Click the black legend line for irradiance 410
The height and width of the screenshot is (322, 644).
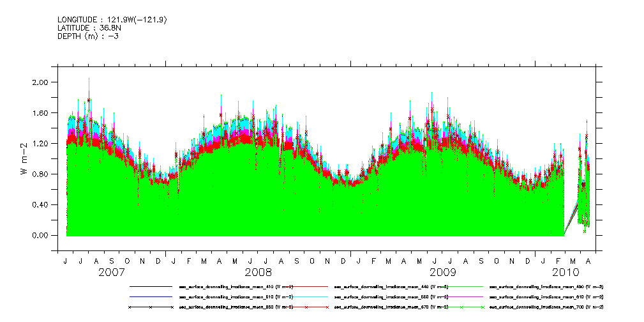(x=150, y=287)
